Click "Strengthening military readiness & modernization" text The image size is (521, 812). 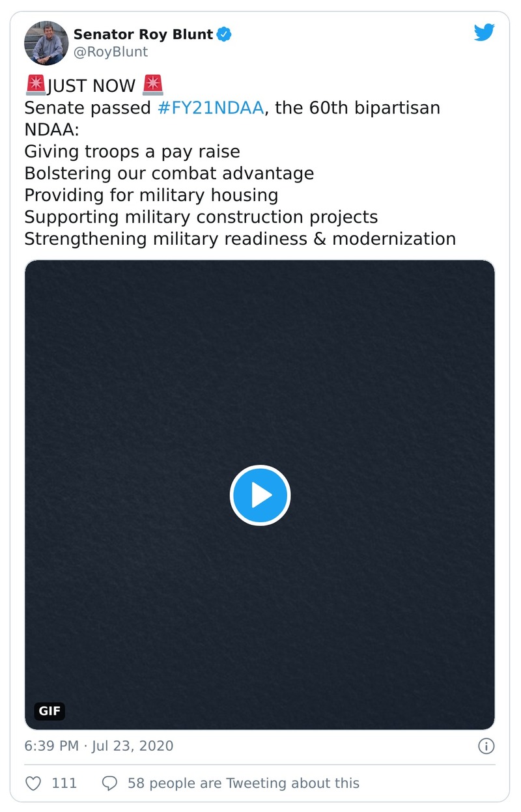(240, 238)
